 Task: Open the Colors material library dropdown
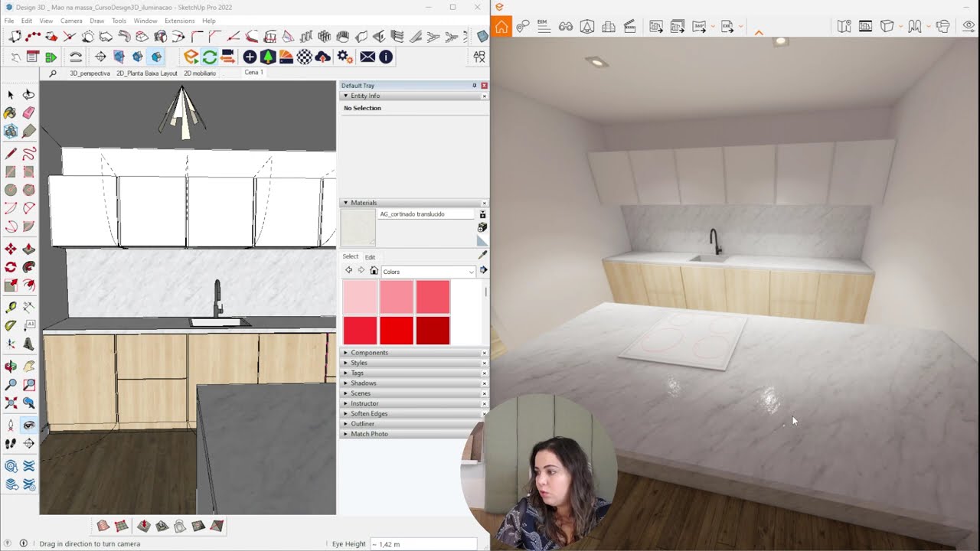(429, 272)
